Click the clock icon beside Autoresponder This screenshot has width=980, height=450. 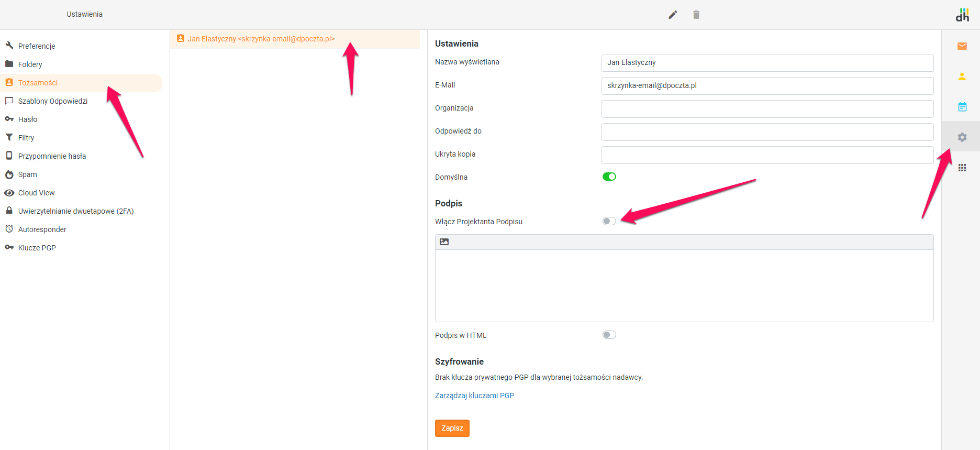(9, 229)
